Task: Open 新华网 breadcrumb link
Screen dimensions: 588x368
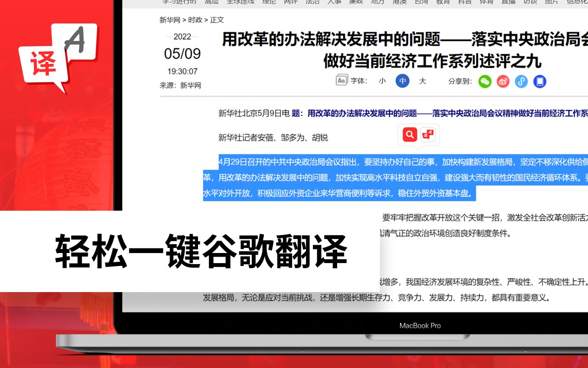Action: [x=170, y=20]
